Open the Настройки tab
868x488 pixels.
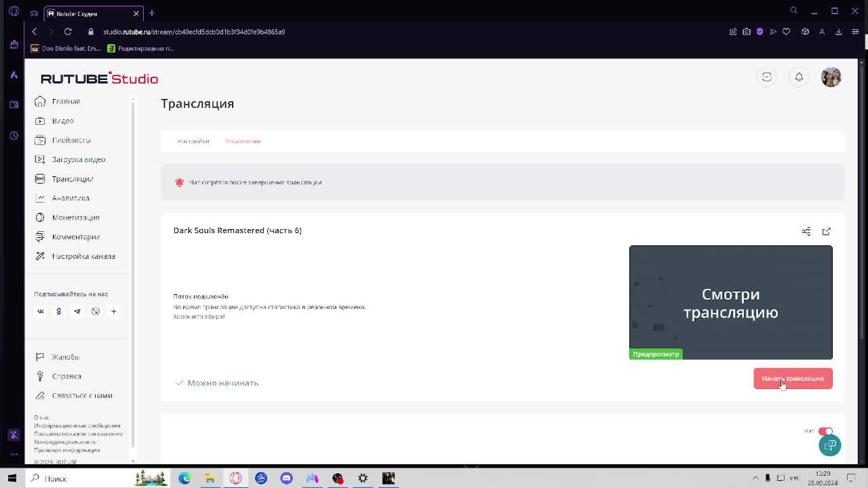tap(193, 141)
